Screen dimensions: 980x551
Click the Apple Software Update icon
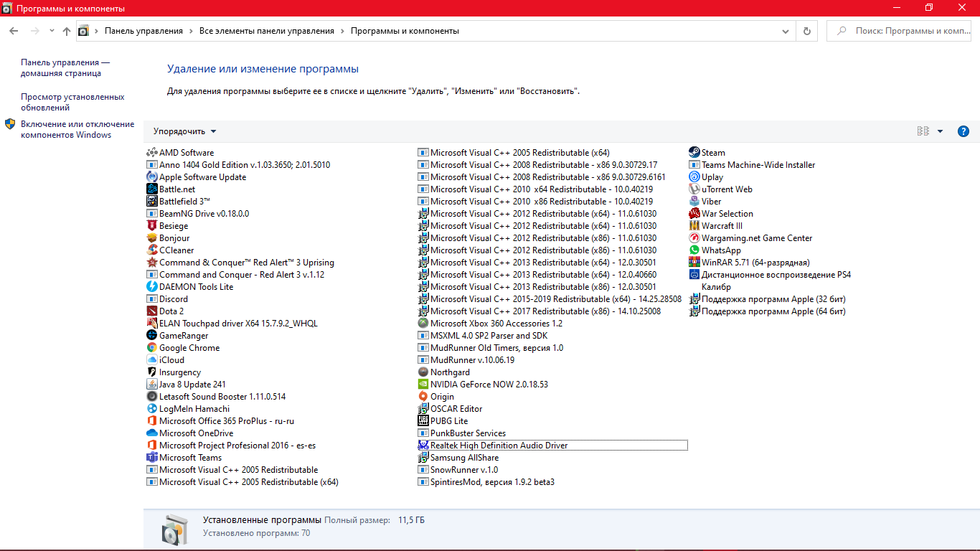(x=151, y=177)
